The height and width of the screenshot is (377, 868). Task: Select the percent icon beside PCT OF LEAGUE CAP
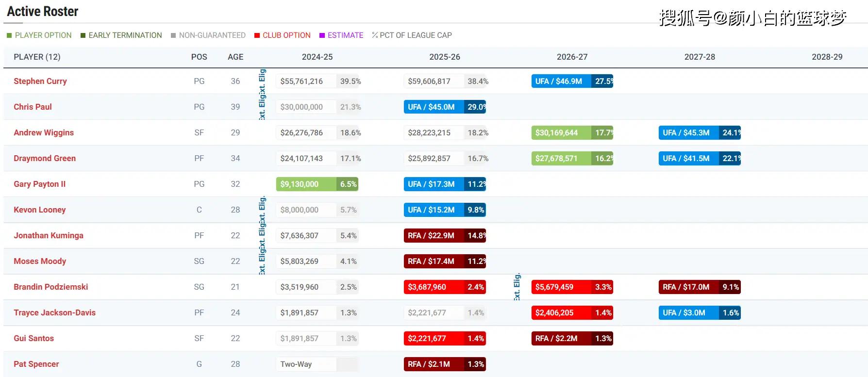pyautogui.click(x=375, y=35)
